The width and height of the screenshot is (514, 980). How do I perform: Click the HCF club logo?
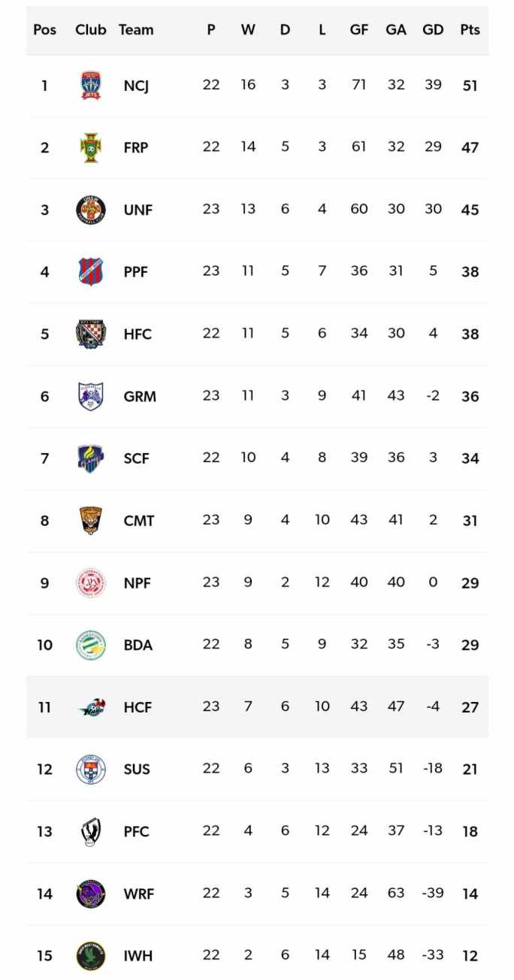[x=91, y=707]
